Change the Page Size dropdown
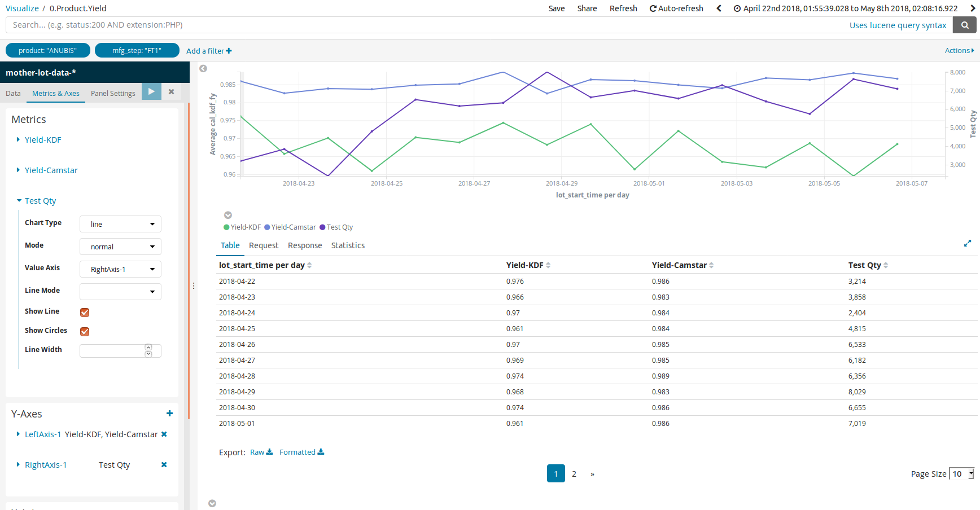Screen dimensions: 980x510 (x=961, y=474)
